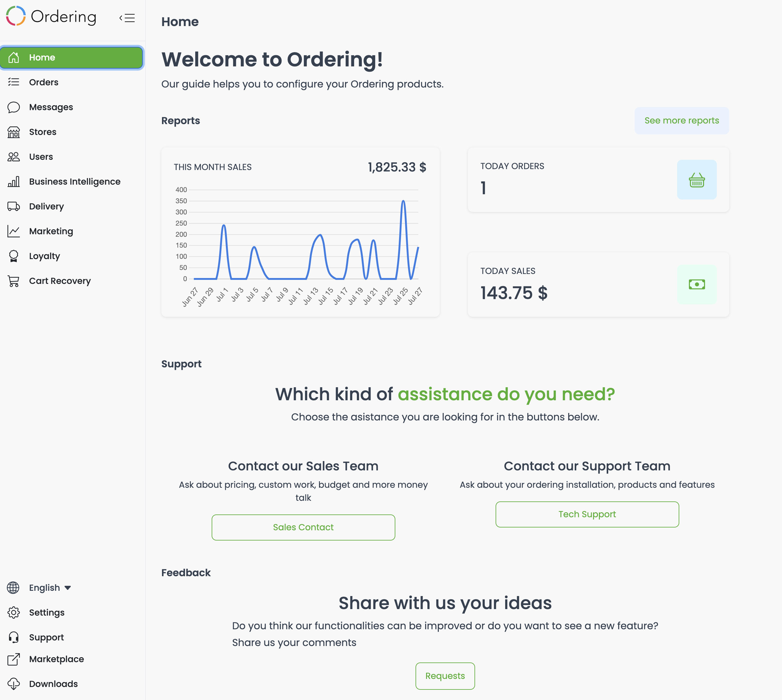Click the Delivery truck icon
Viewport: 782px width, 700px height.
pos(13,207)
